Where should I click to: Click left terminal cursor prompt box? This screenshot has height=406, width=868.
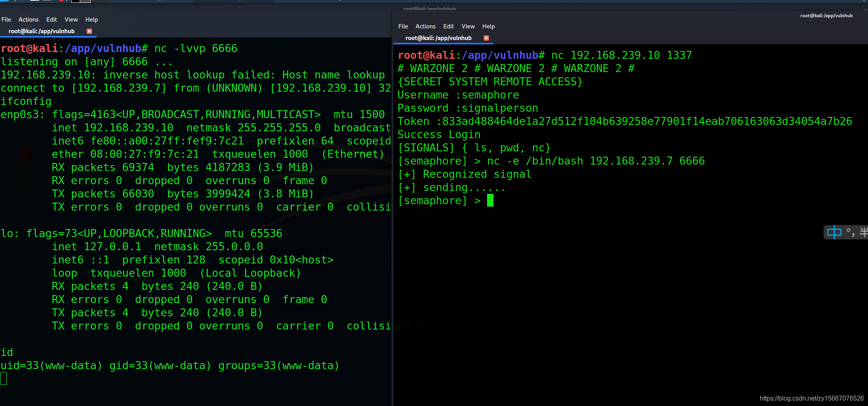4,378
